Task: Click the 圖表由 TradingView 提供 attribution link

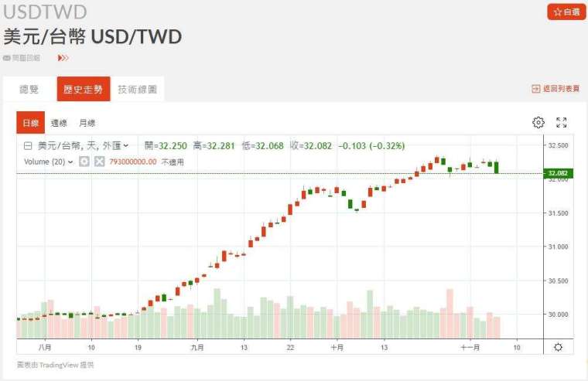Action: point(56,365)
